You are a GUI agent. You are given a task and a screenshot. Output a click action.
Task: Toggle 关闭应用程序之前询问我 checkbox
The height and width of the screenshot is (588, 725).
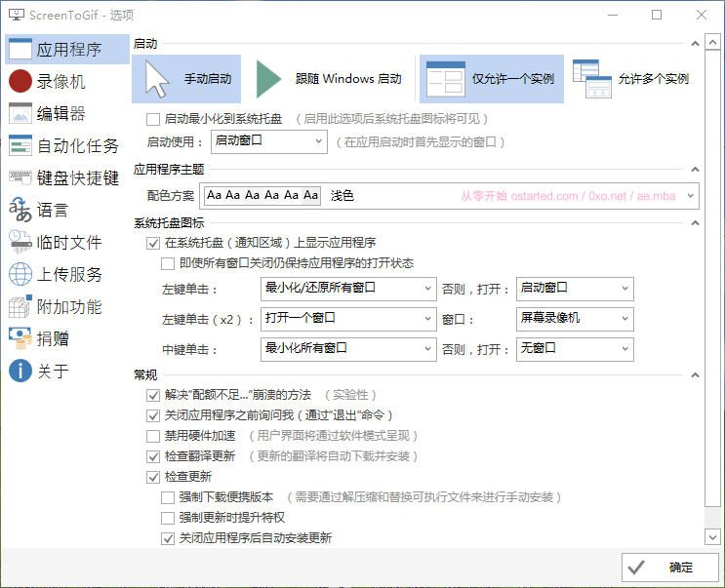[x=153, y=415]
